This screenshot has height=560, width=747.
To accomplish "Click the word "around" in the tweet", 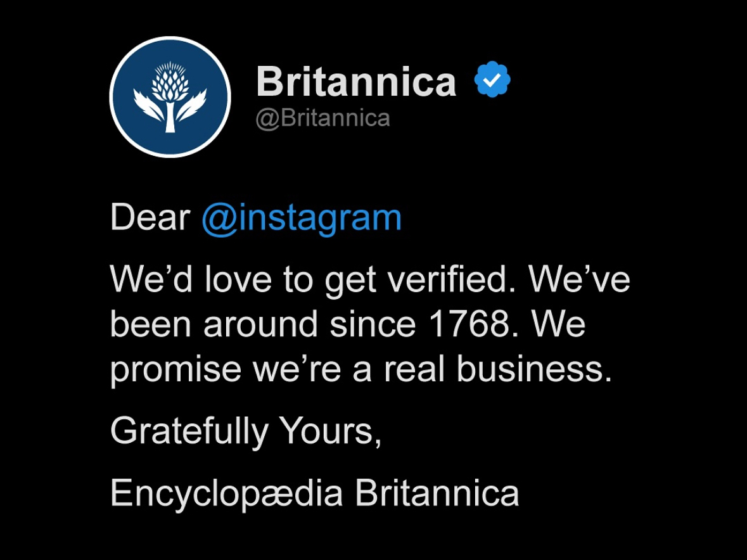I will click(x=261, y=324).
